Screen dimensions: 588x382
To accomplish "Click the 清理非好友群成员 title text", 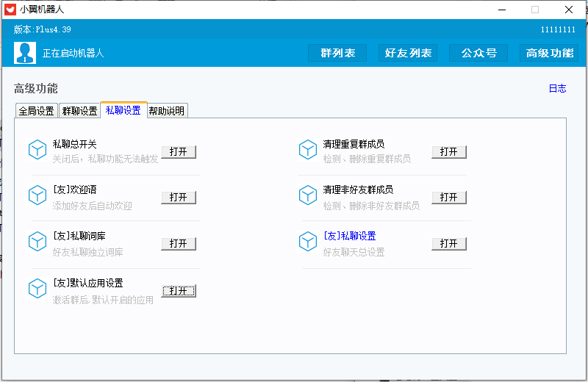I will click(358, 190).
